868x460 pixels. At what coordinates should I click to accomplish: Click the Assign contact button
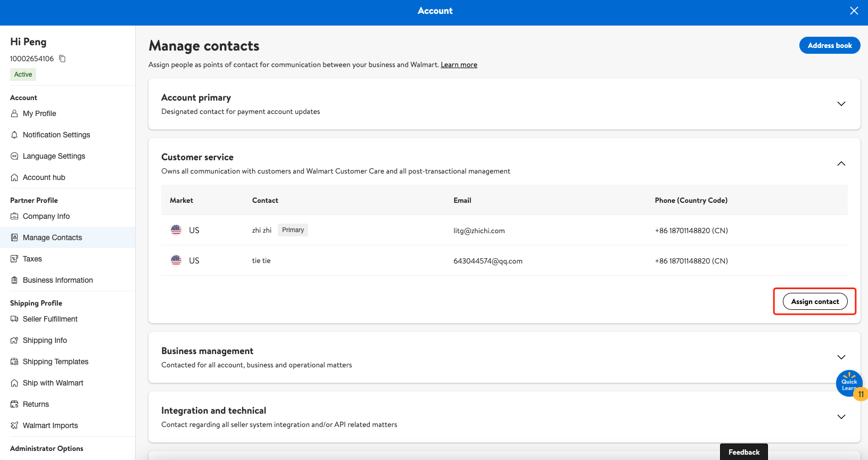tap(815, 301)
